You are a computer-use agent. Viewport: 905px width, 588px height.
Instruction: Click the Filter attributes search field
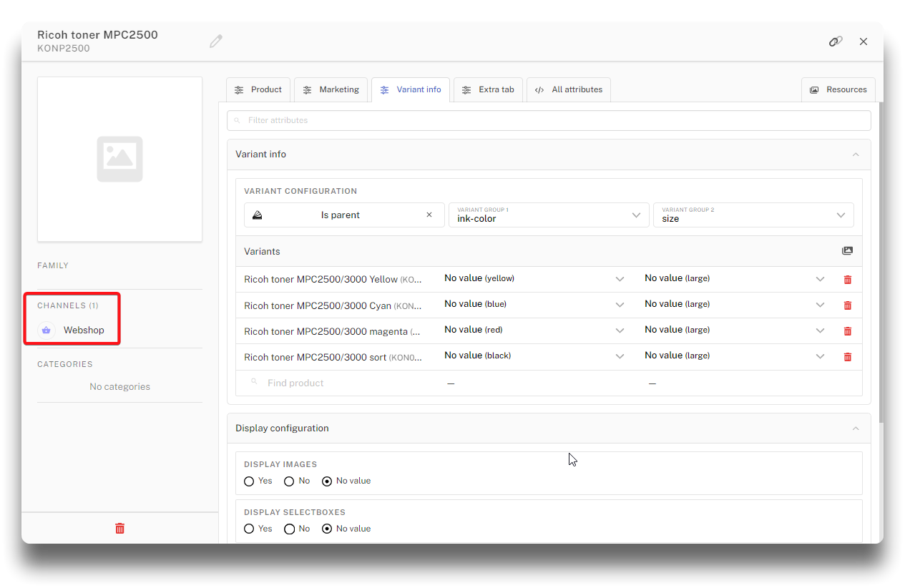click(x=549, y=121)
